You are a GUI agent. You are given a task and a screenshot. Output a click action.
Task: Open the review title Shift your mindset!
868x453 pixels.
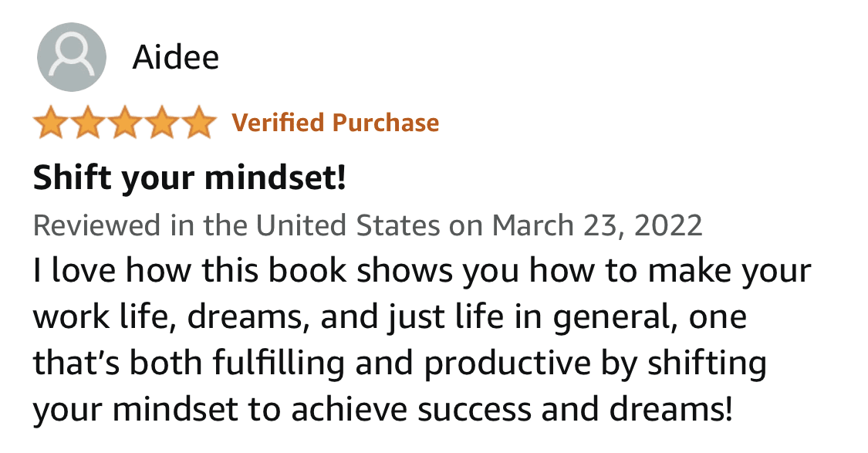coord(189,180)
